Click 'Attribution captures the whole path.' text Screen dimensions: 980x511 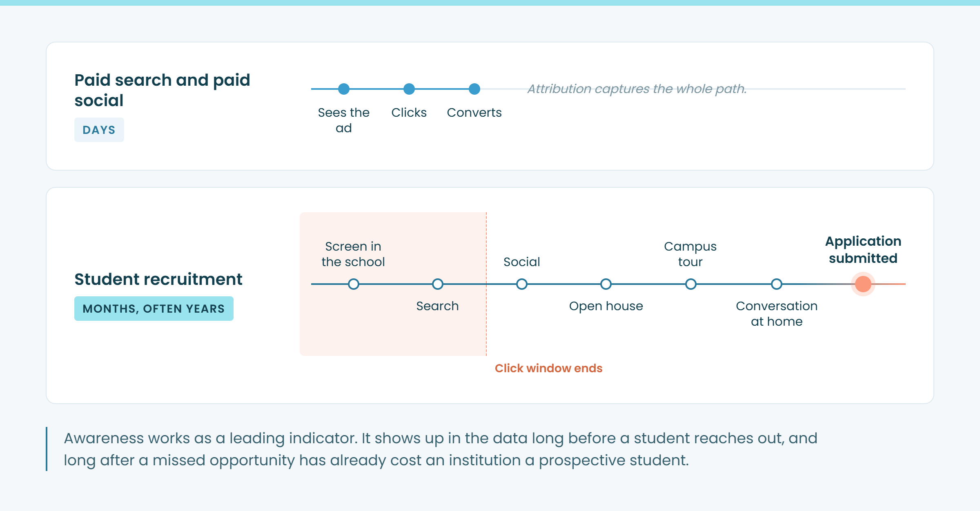click(637, 89)
